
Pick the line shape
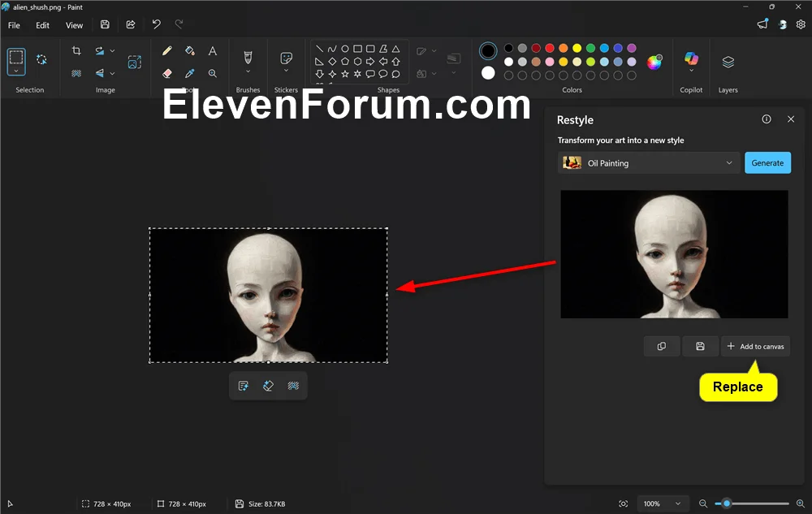(x=319, y=49)
